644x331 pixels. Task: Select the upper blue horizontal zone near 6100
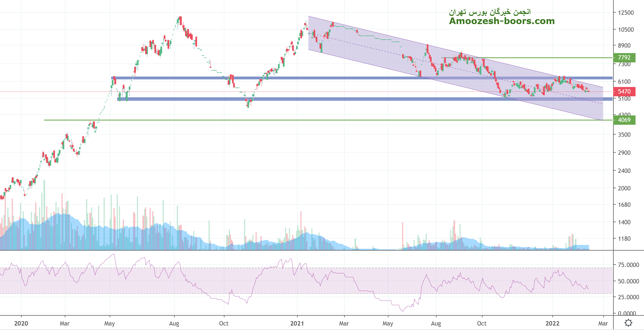(x=191, y=78)
